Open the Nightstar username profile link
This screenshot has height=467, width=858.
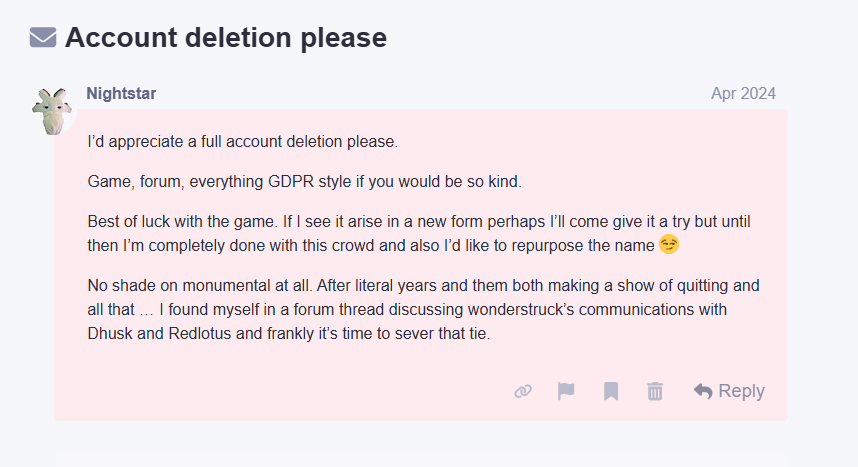pos(121,94)
